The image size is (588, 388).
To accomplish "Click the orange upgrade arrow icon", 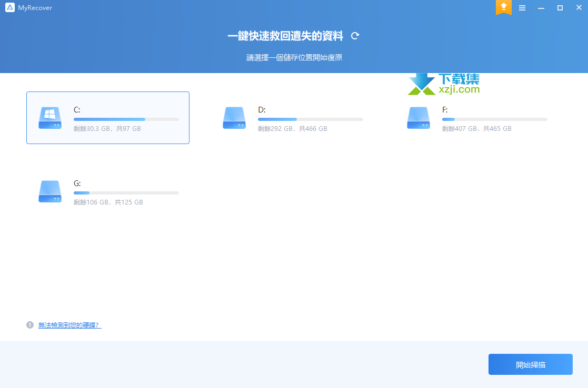I will click(x=503, y=7).
